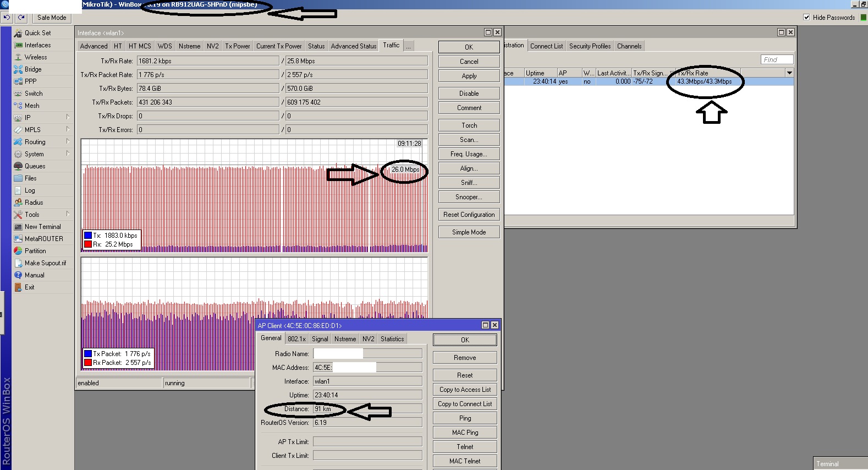The width and height of the screenshot is (868, 470).
Task: Sort by the Uptime column header
Action: coord(540,73)
